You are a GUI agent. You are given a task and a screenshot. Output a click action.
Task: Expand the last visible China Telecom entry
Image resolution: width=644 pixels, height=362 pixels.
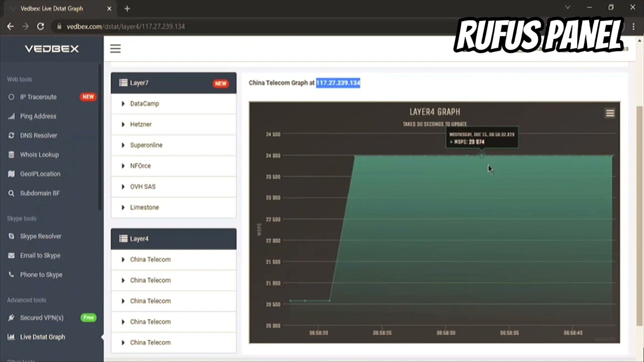pos(174,342)
